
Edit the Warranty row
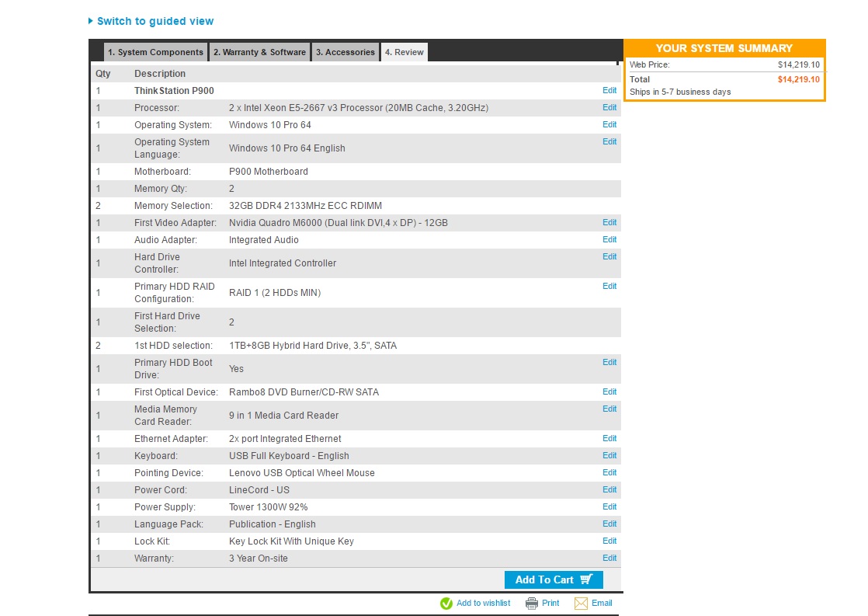point(609,559)
